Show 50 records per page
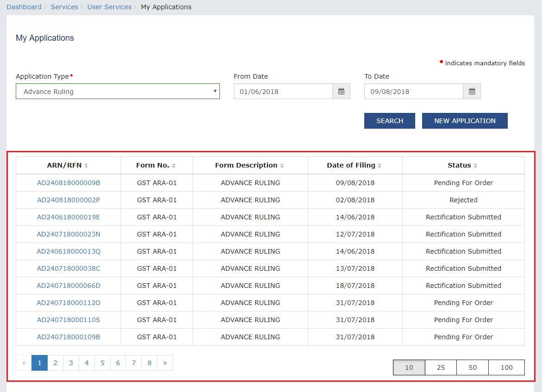 click(473, 367)
